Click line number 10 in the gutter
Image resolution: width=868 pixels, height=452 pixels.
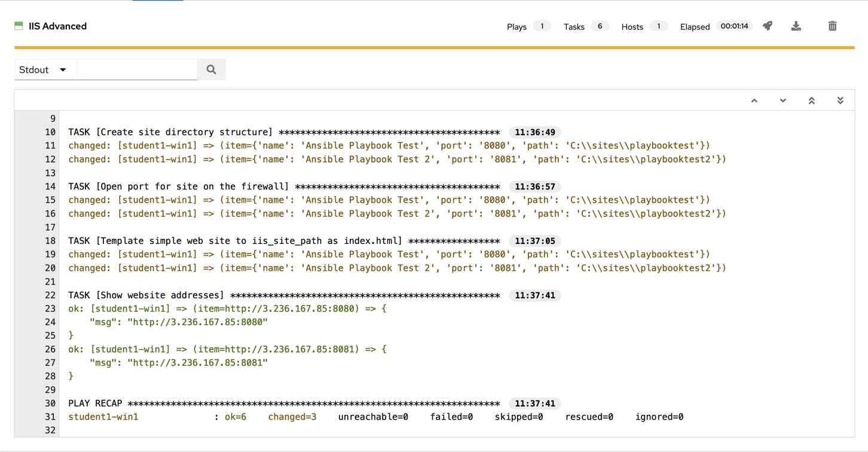click(x=50, y=132)
